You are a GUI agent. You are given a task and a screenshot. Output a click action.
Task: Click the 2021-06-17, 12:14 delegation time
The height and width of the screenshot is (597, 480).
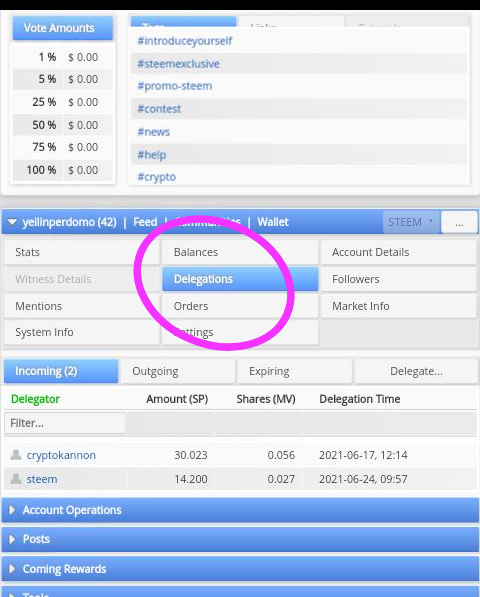click(x=363, y=455)
